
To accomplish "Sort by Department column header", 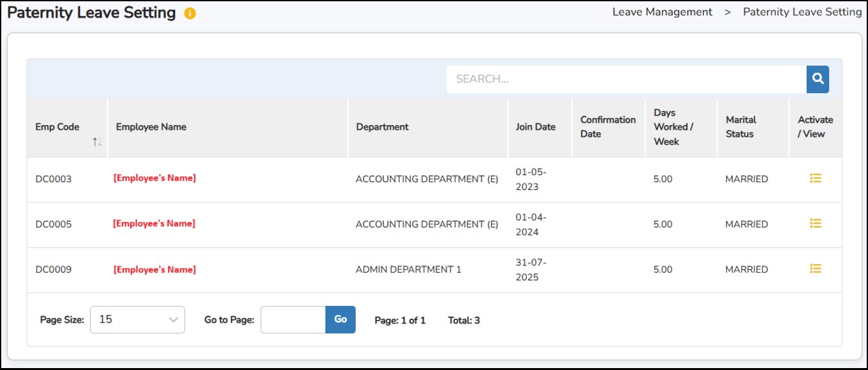I will [x=382, y=127].
